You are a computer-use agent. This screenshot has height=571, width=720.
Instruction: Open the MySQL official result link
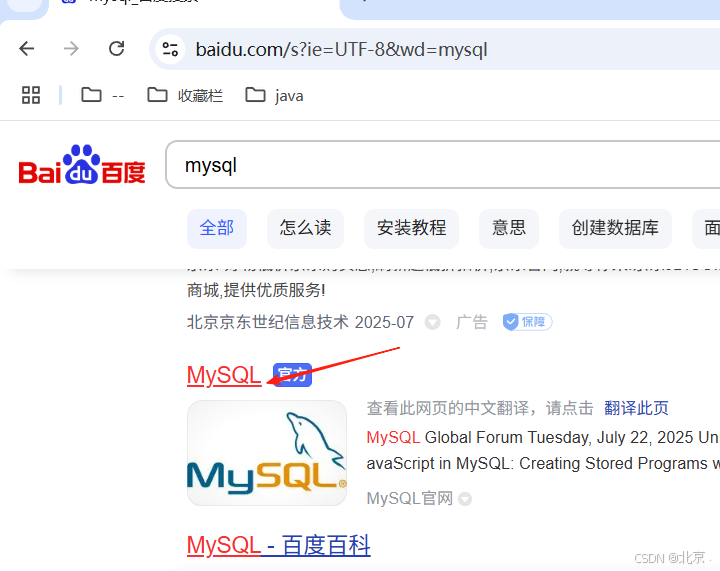pos(224,375)
